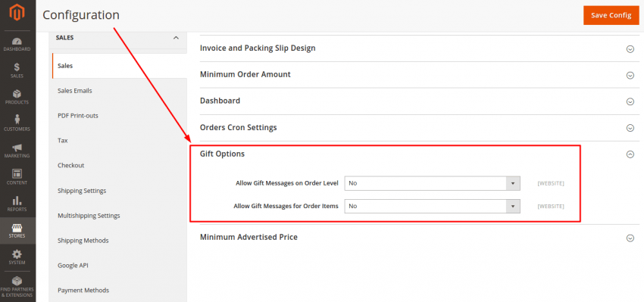
Task: Open Allow Gift Messages on Order Level dropdown
Action: (432, 183)
